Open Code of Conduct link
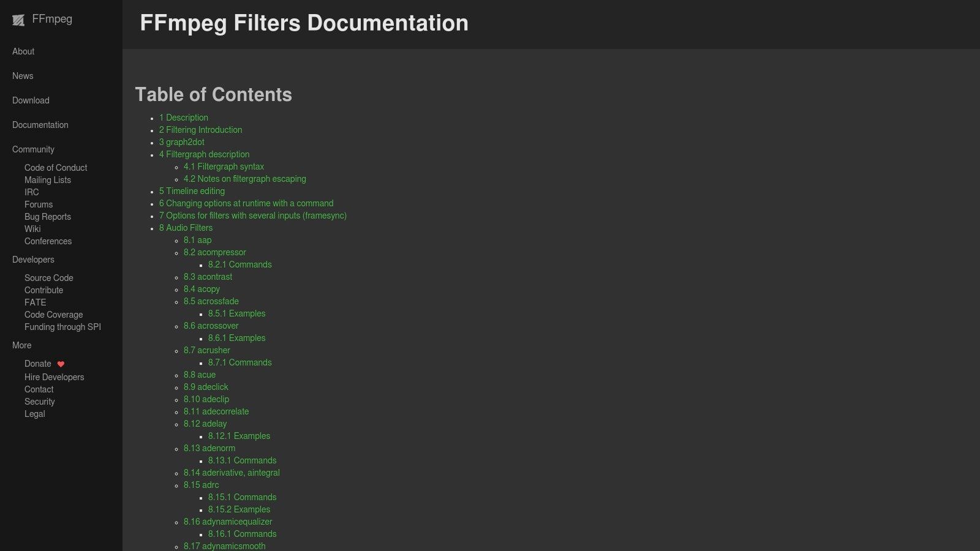The image size is (980, 551). (56, 168)
